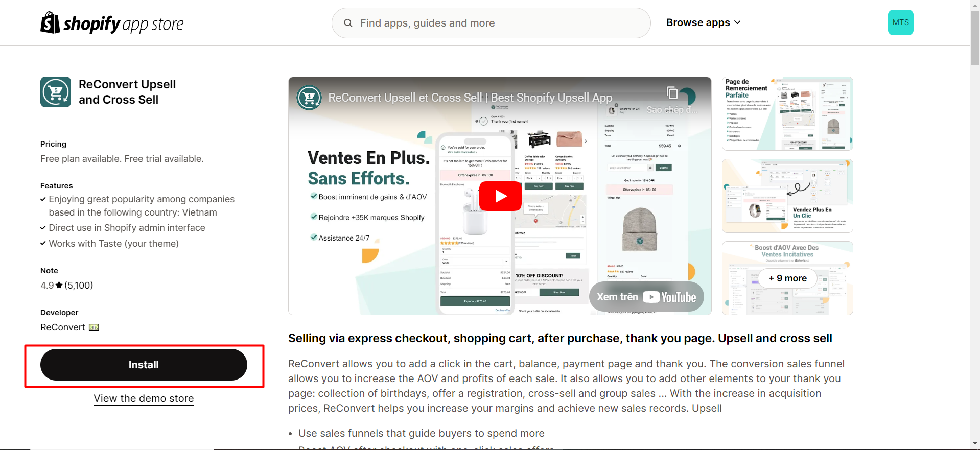Click the Browse apps chevron arrow
The height and width of the screenshot is (450, 980).
tap(737, 22)
